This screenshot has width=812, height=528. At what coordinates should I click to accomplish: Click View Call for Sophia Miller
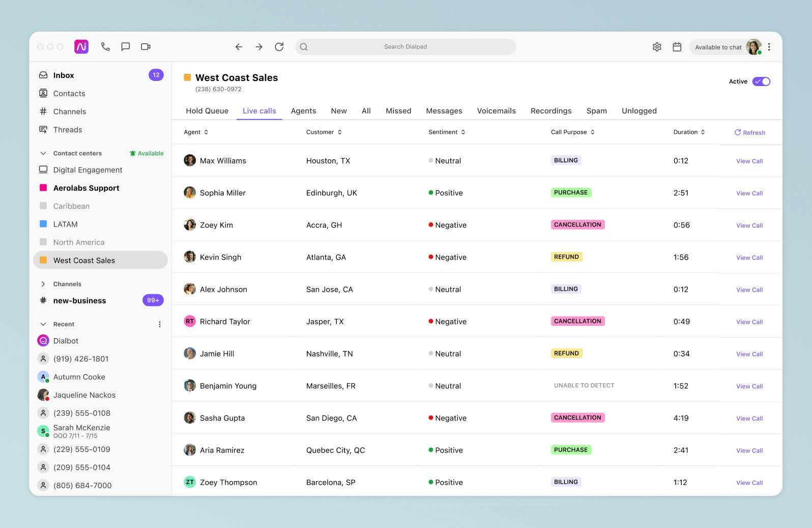[x=749, y=193]
